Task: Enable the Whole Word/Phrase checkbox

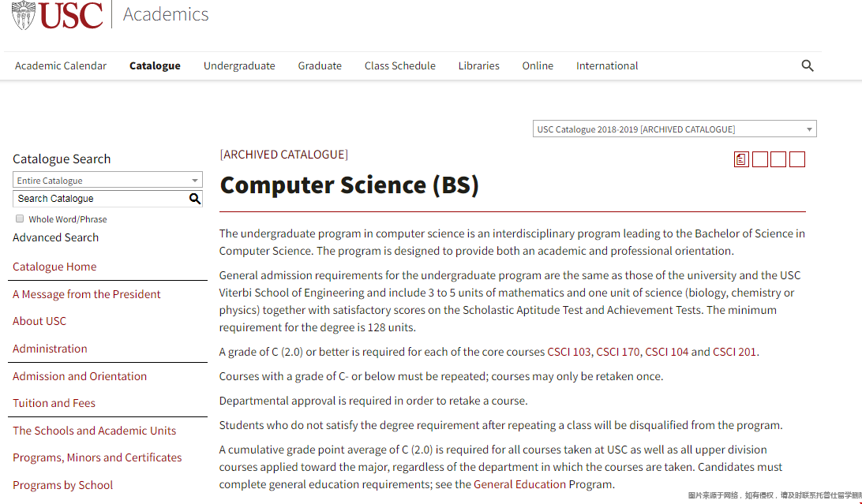Action: coord(19,218)
